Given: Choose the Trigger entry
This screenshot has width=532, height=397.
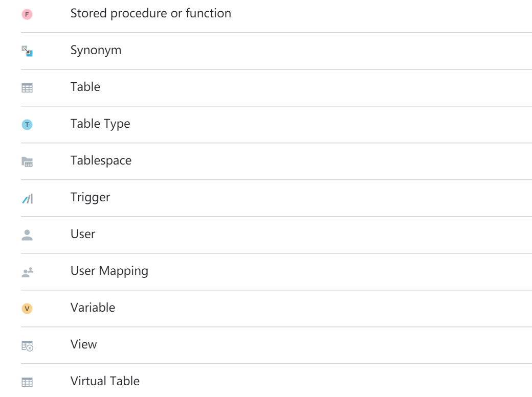Looking at the screenshot, I should pos(90,197).
